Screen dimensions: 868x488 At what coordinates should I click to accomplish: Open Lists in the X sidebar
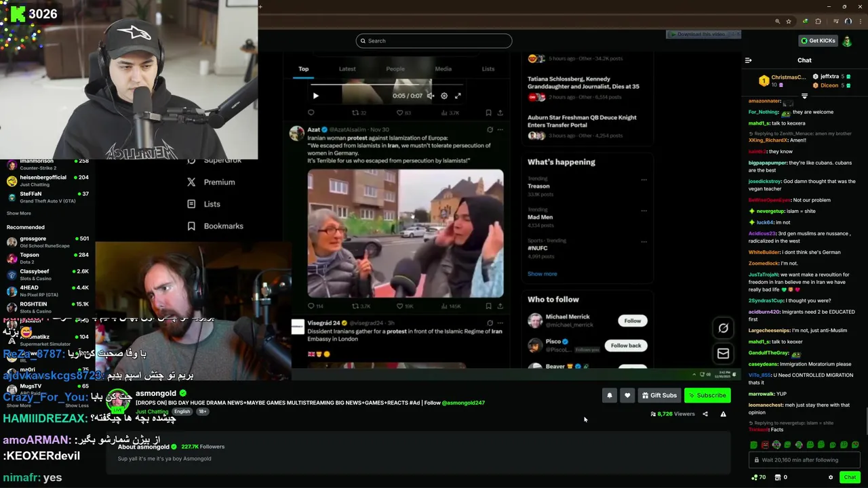click(x=203, y=204)
